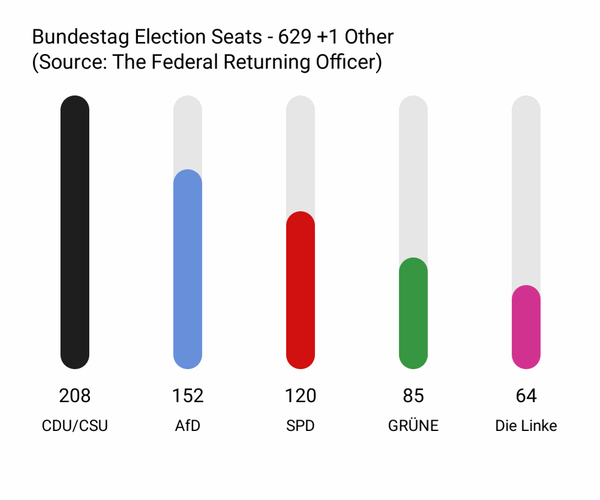Click the pink Die Linke bar fill
Image resolution: width=600 pixels, height=500 pixels.
tap(526, 326)
